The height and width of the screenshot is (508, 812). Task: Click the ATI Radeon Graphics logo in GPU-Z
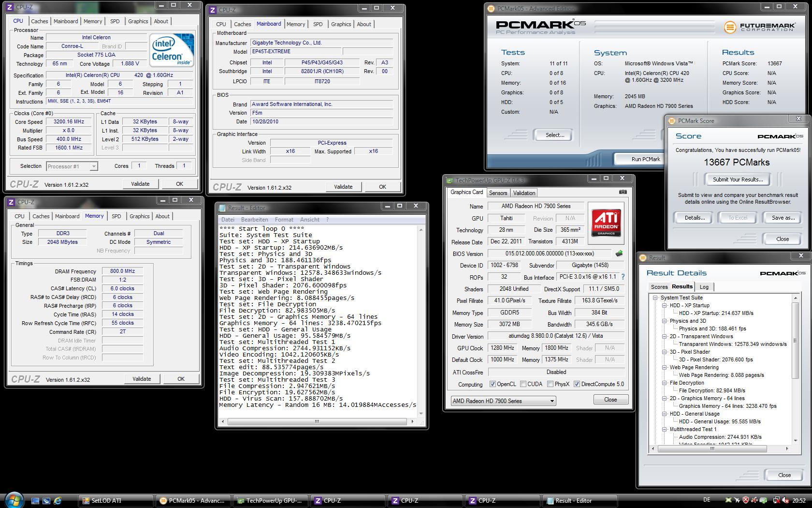(x=606, y=223)
